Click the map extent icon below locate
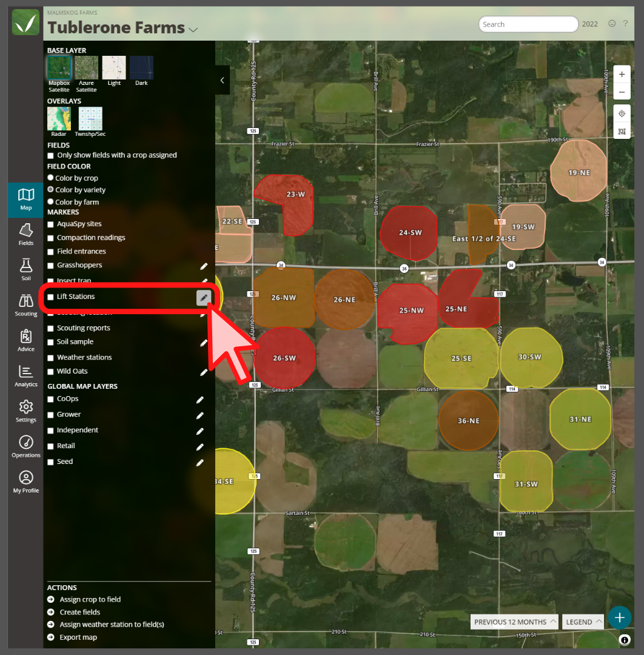The height and width of the screenshot is (655, 644). pos(622,131)
